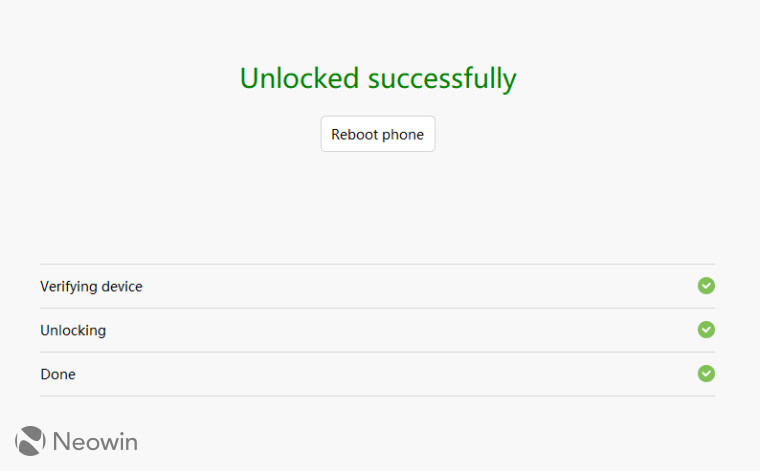
Task: Click the Reboot phone button
Action: click(378, 134)
